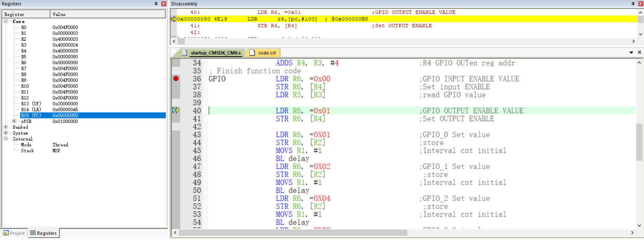Collapse the Internal register group
The image size is (644, 240).
6,139
